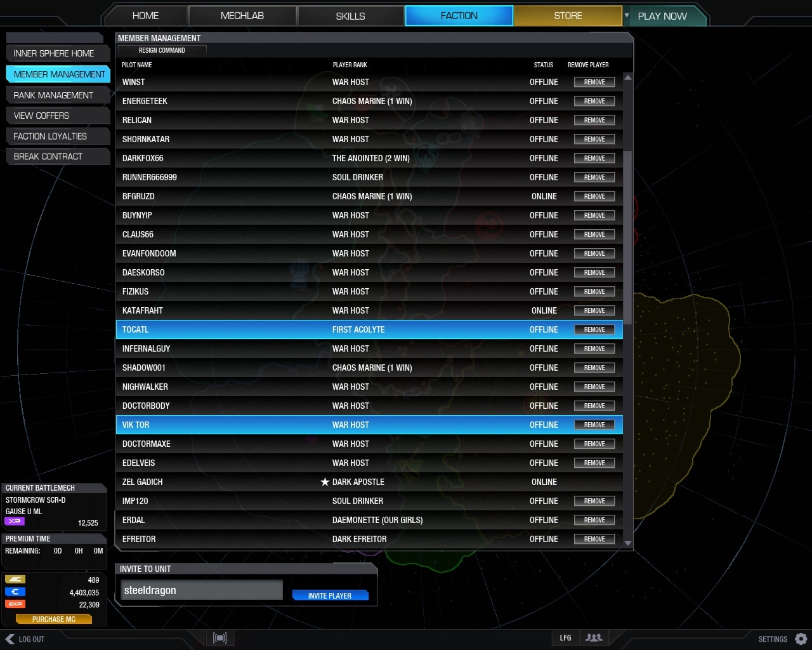Select pilot FIZIKUS
This screenshot has width=812, height=650.
click(x=369, y=291)
